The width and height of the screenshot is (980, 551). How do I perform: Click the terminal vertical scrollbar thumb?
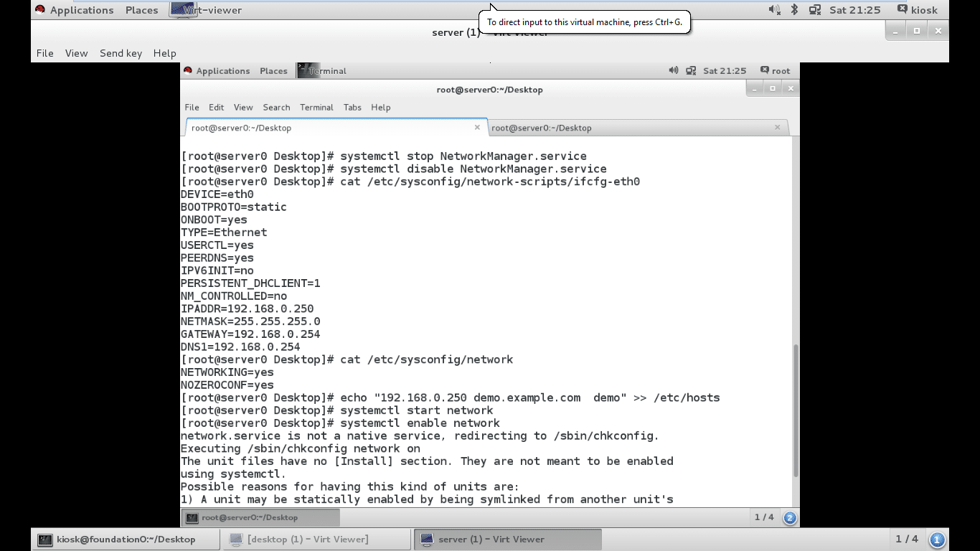pyautogui.click(x=795, y=410)
